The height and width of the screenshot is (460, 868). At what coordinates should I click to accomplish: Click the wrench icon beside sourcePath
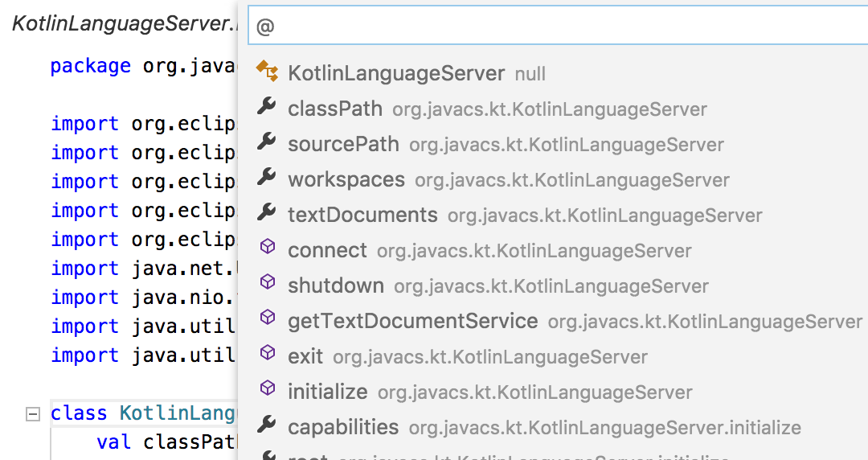[267, 142]
